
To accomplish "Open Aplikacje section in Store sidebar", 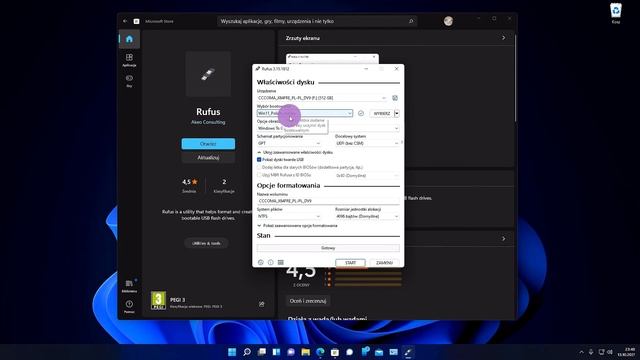I will (x=129, y=60).
